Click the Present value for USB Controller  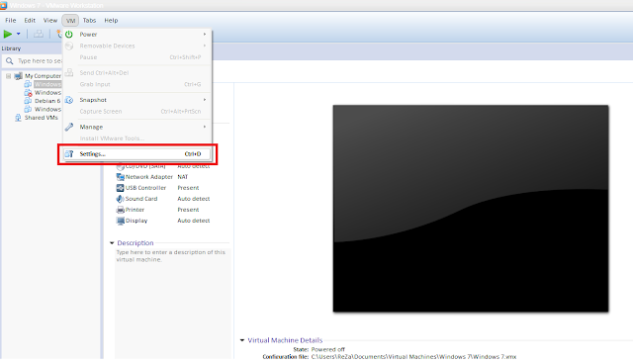[x=188, y=188]
